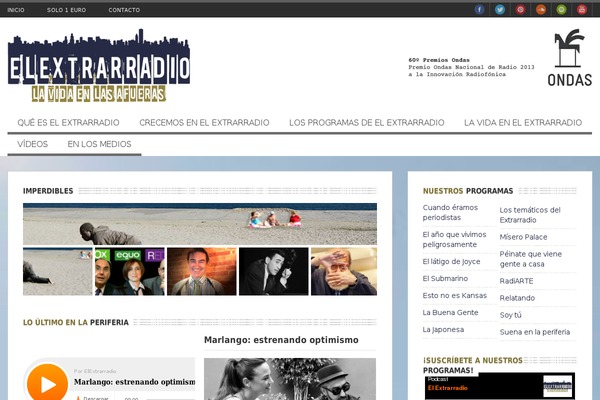The height and width of the screenshot is (400, 600).
Task: Open the Marlango black-and-white article photo
Action: tap(290, 379)
